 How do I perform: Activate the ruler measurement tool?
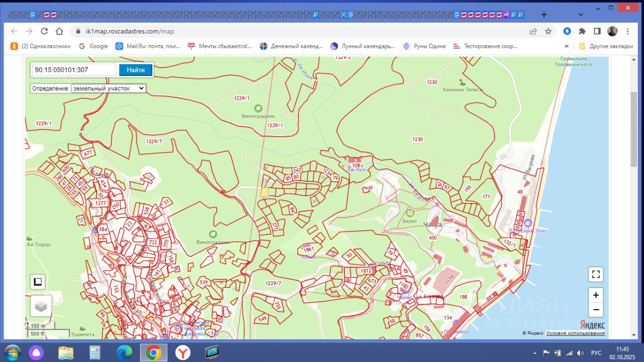[x=38, y=282]
